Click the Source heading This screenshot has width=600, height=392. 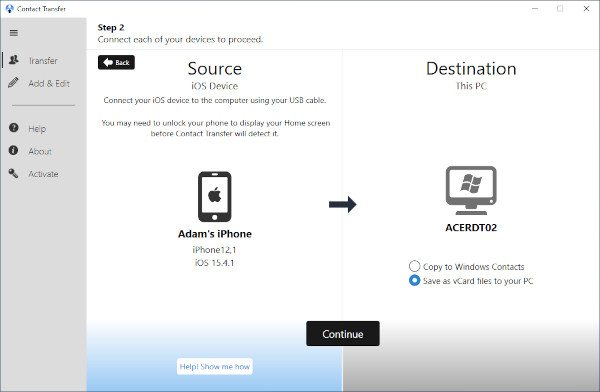(x=215, y=69)
